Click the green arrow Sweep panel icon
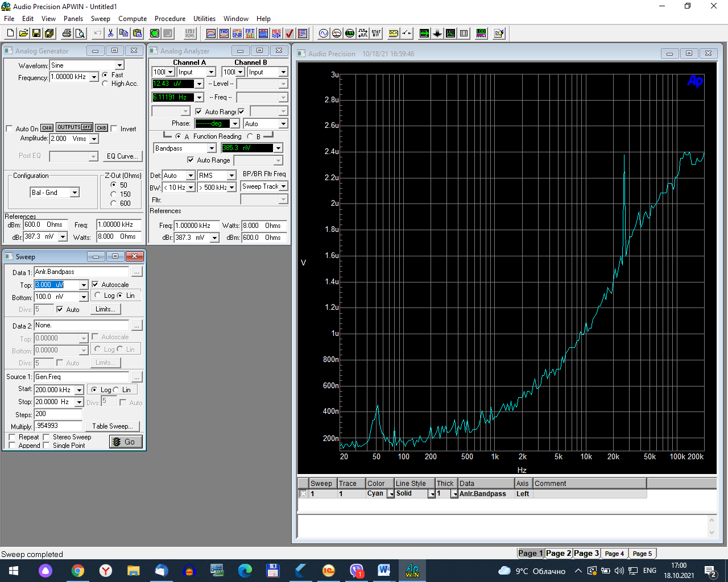 coord(424,34)
